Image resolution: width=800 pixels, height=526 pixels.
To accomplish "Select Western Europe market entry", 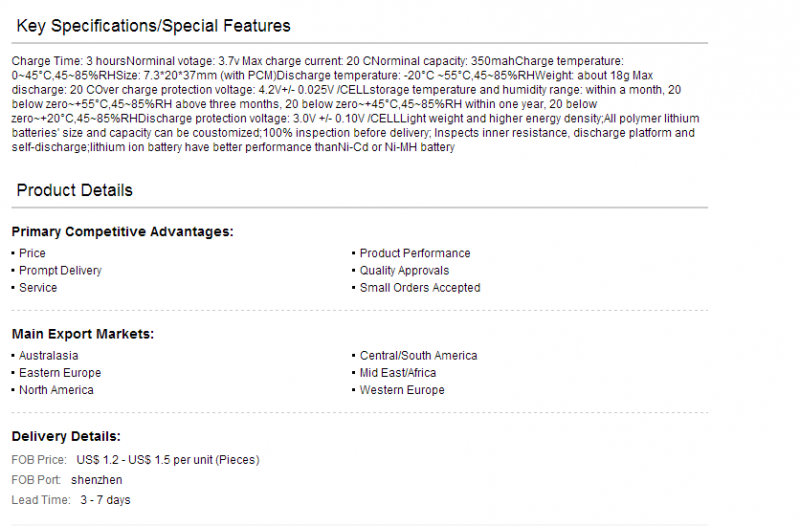I will (402, 390).
